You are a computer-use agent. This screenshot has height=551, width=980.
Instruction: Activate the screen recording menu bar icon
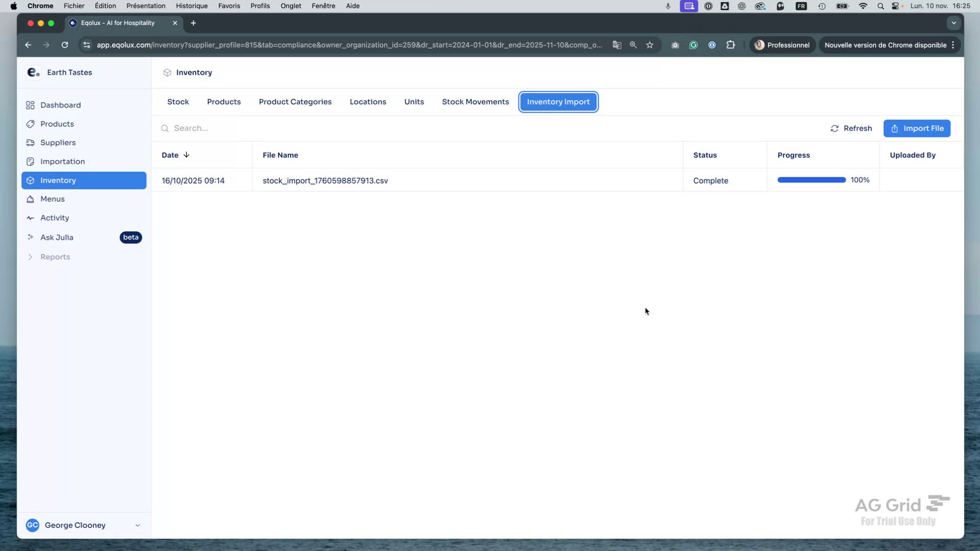pos(689,6)
